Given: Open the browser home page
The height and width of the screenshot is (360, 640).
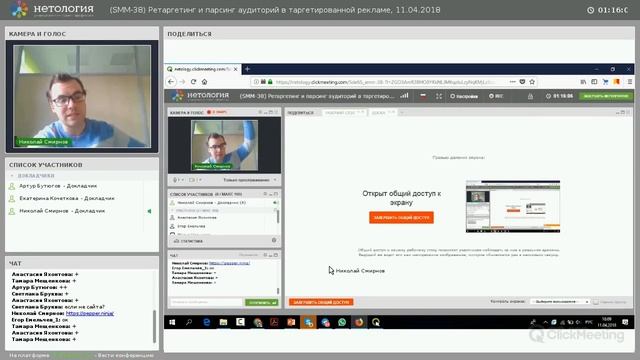Looking at the screenshot, I should click(204, 82).
